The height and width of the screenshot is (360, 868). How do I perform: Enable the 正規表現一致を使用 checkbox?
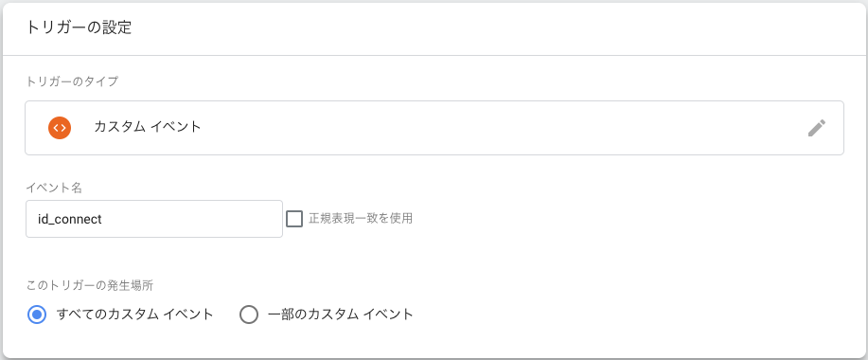coord(294,219)
